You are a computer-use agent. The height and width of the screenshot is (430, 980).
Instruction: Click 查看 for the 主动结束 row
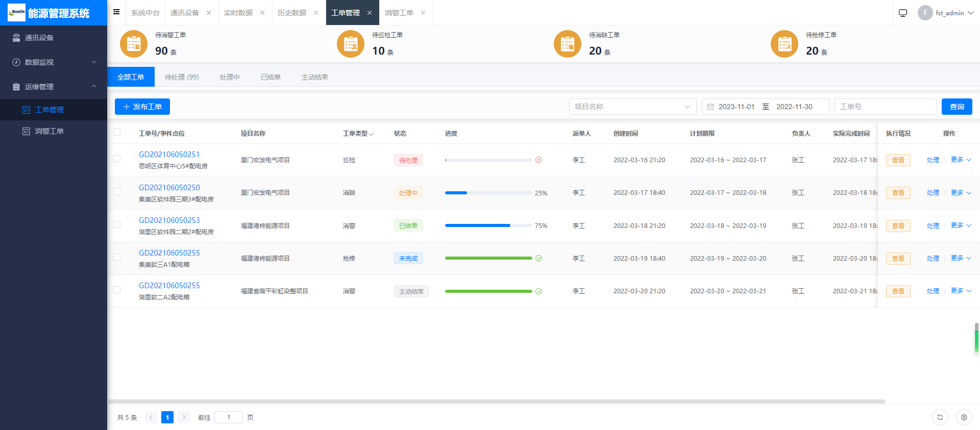coord(898,291)
